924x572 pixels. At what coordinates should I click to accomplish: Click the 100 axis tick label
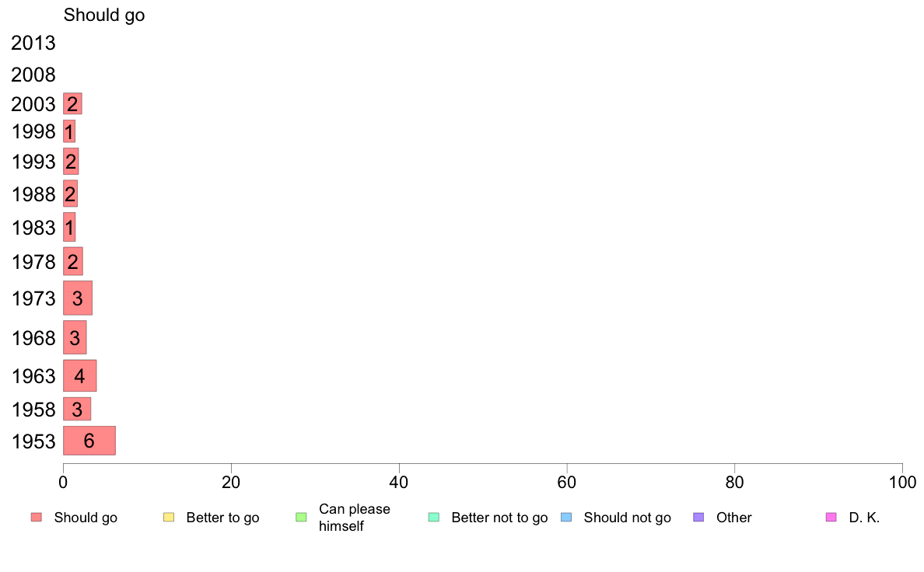902,483
